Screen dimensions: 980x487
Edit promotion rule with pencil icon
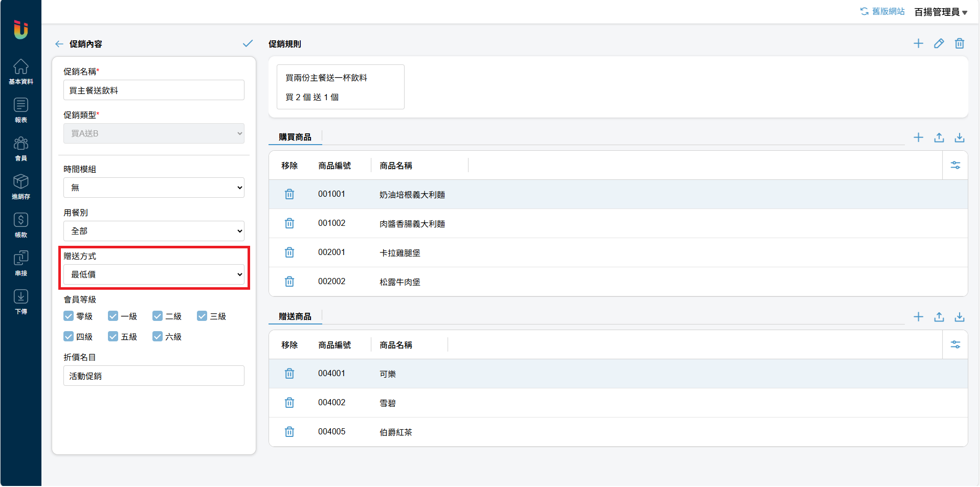(x=939, y=43)
